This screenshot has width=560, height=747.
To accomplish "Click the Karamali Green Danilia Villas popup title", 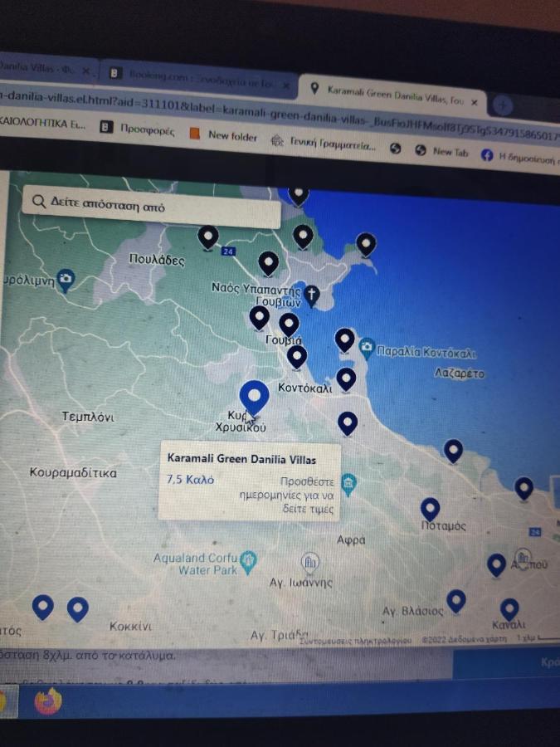I will [241, 459].
